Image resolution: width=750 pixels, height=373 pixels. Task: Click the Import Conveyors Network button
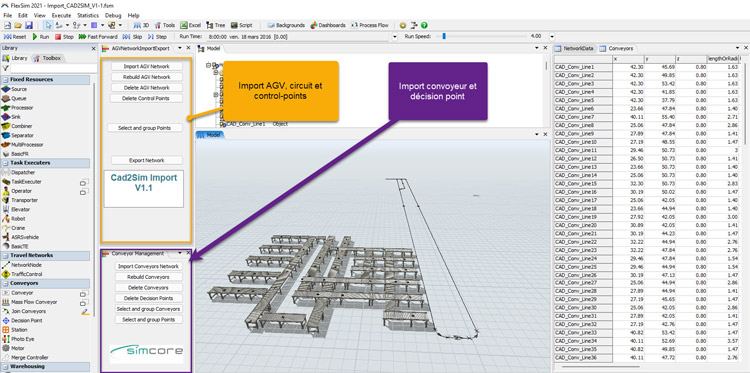click(148, 266)
